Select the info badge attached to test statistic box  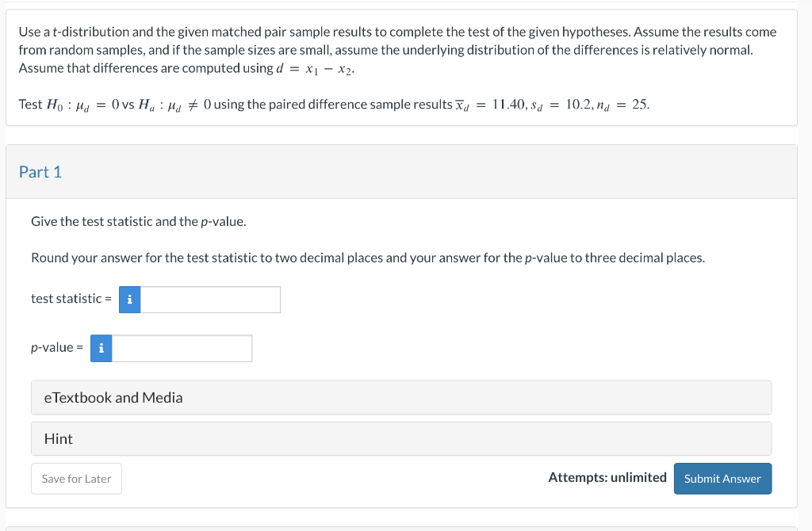coord(129,300)
